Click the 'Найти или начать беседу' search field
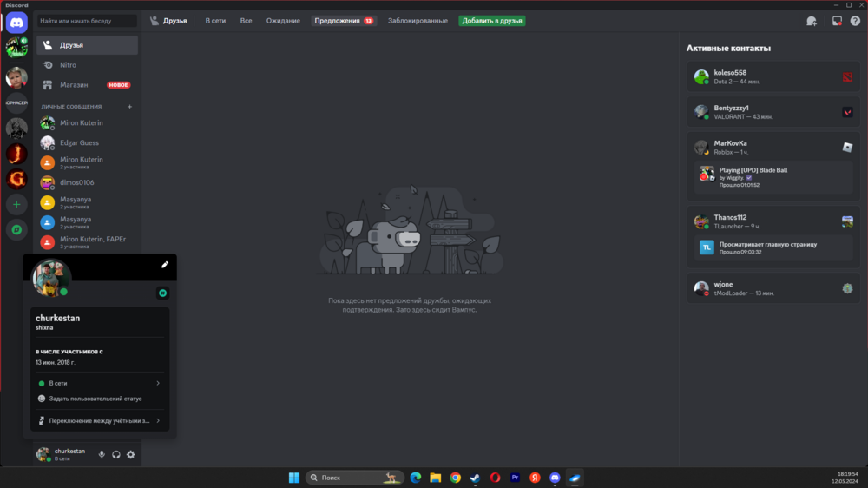 [x=87, y=21]
